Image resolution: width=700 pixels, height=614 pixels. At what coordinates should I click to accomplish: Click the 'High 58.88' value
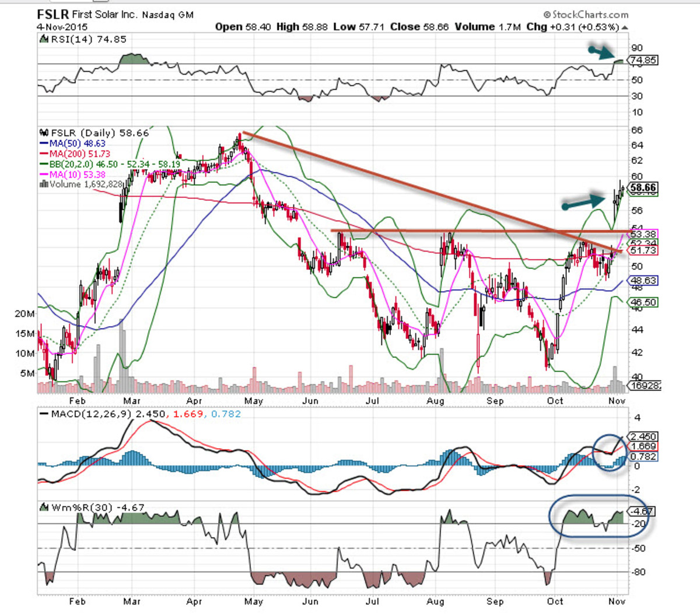tap(302, 27)
